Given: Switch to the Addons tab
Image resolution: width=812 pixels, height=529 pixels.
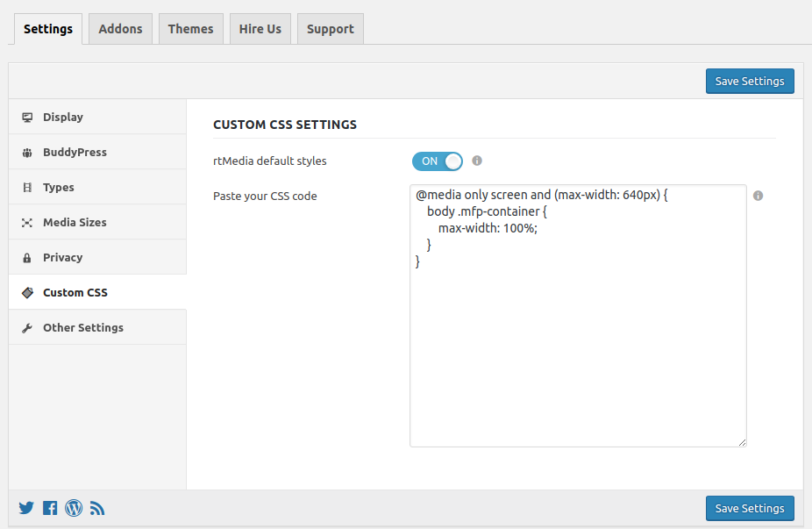Looking at the screenshot, I should (120, 29).
